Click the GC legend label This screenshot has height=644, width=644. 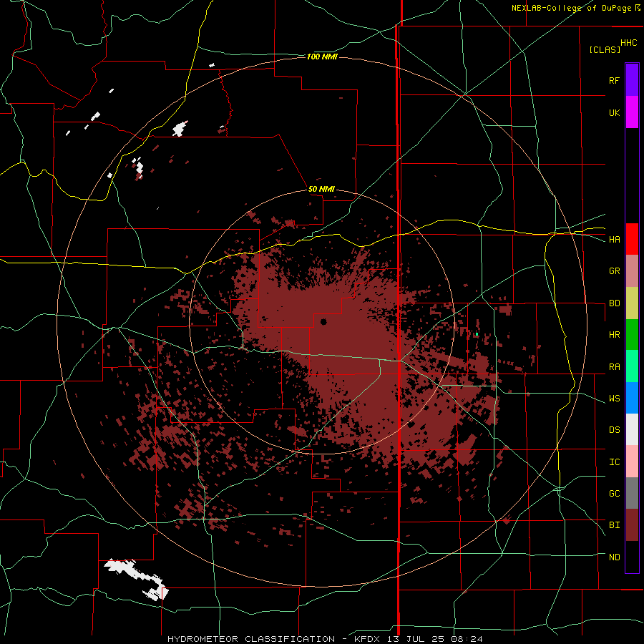[x=614, y=494]
